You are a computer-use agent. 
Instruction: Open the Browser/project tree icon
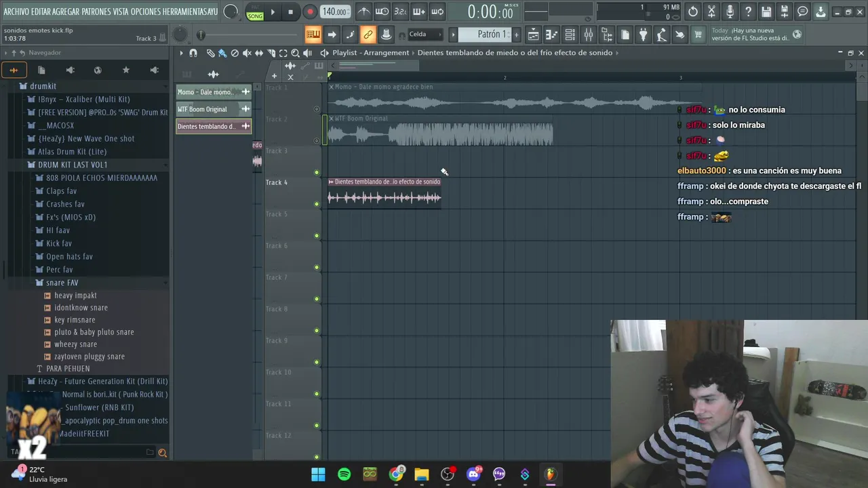607,35
